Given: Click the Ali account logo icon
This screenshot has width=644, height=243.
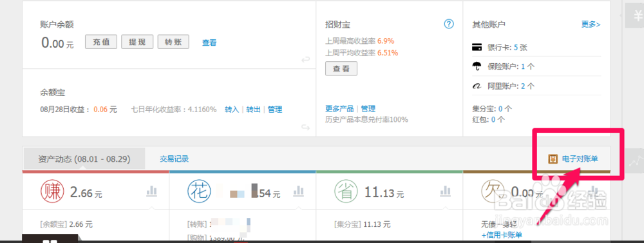Looking at the screenshot, I should [x=477, y=86].
